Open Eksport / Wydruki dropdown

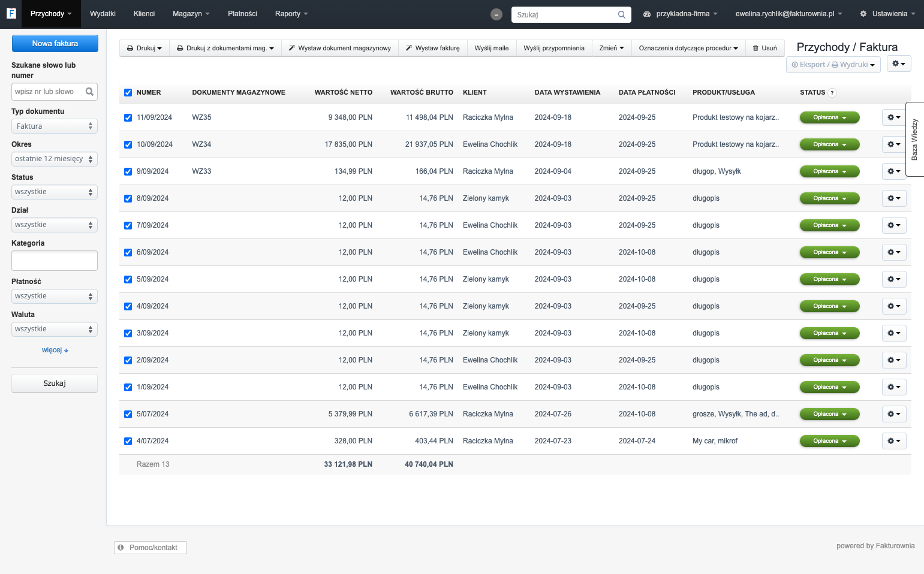coord(833,65)
